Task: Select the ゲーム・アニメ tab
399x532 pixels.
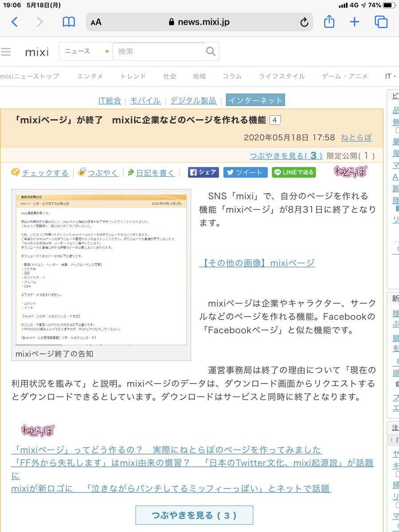Action: tap(345, 76)
